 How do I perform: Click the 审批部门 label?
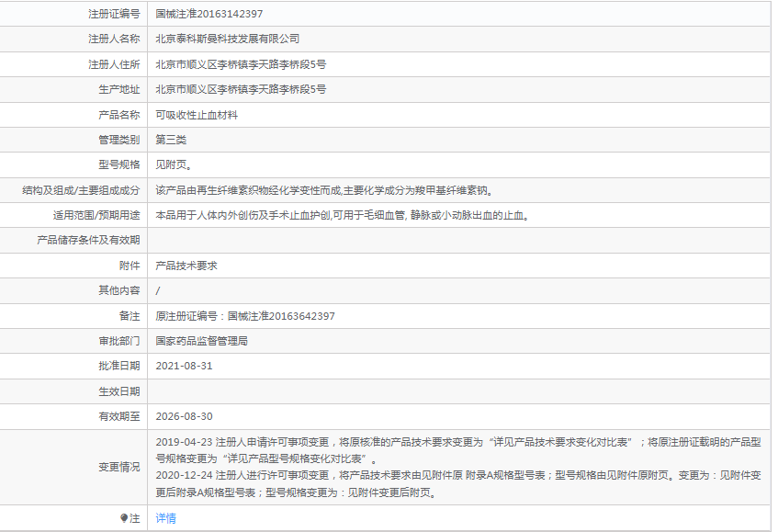[x=119, y=341]
